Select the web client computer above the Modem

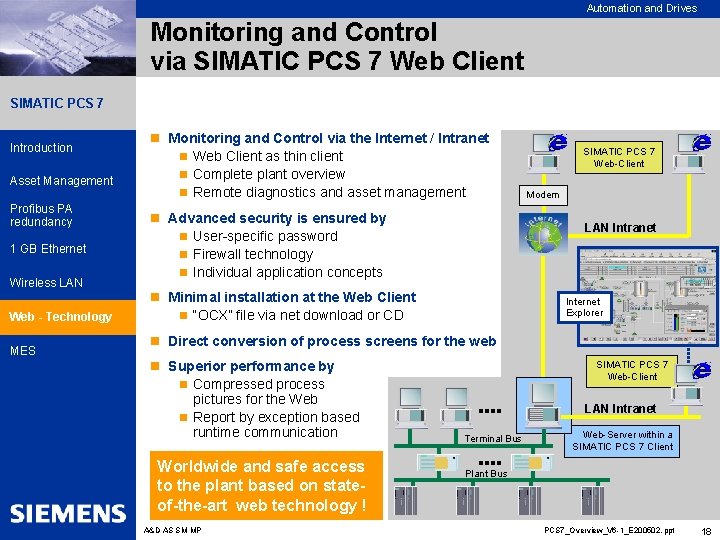pos(547,153)
